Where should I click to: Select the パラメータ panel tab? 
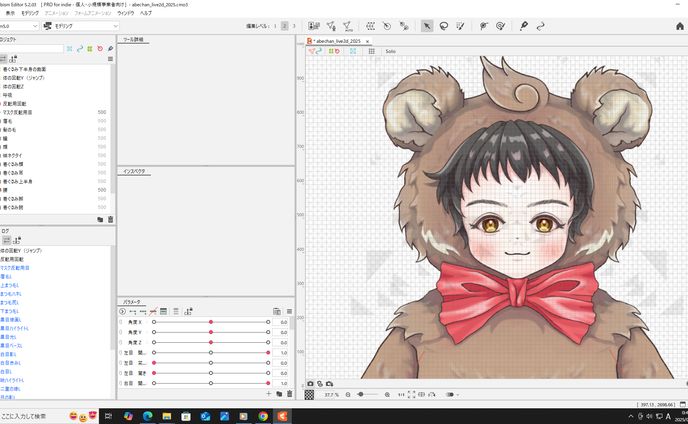point(132,302)
